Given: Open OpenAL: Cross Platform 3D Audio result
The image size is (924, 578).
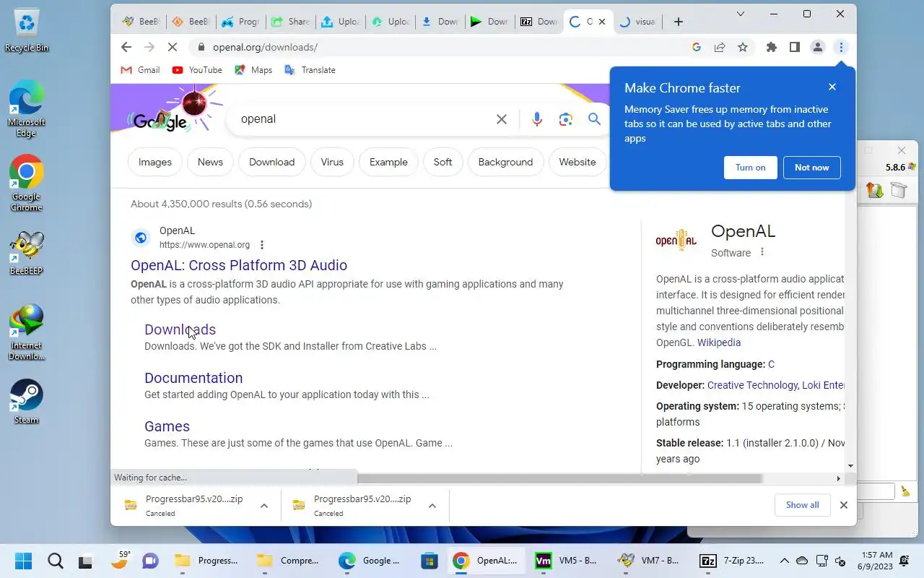Looking at the screenshot, I should point(239,265).
